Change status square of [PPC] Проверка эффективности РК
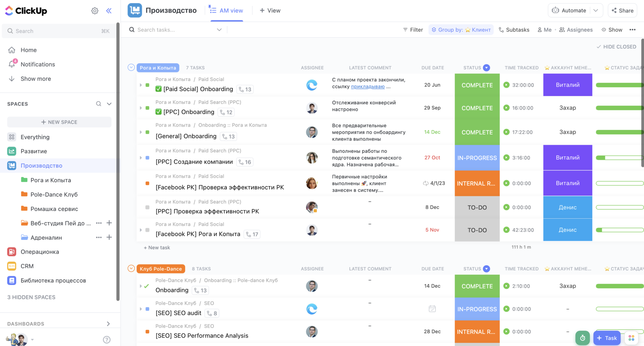644x346 pixels. pyautogui.click(x=147, y=207)
